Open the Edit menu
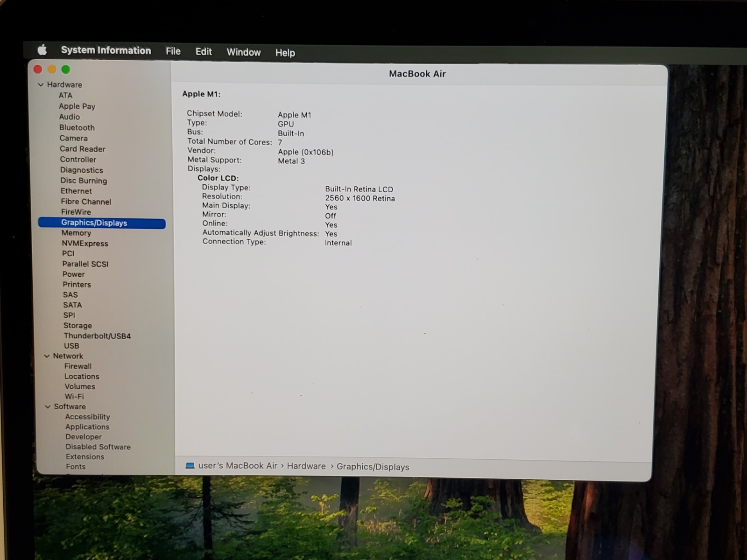Screen dimensions: 747x560 point(204,52)
